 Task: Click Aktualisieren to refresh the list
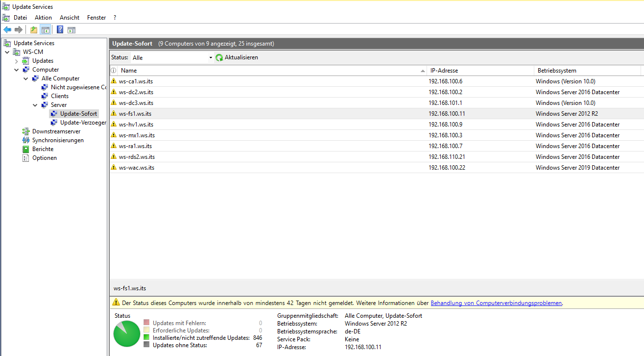coord(241,57)
